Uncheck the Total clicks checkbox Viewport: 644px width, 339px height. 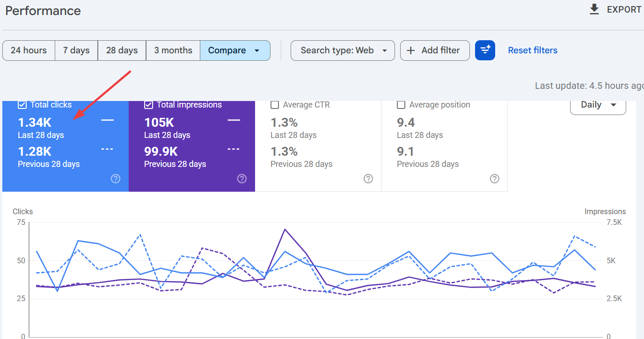coord(22,105)
